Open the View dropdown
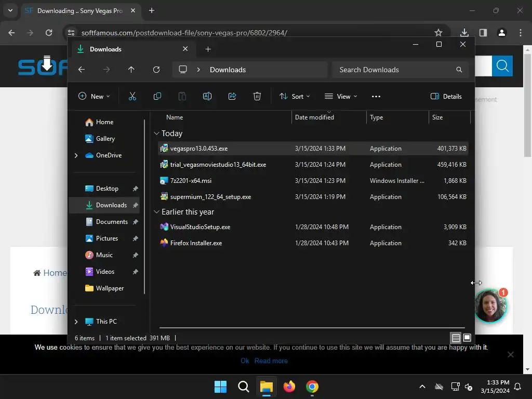The image size is (532, 399). pyautogui.click(x=341, y=96)
